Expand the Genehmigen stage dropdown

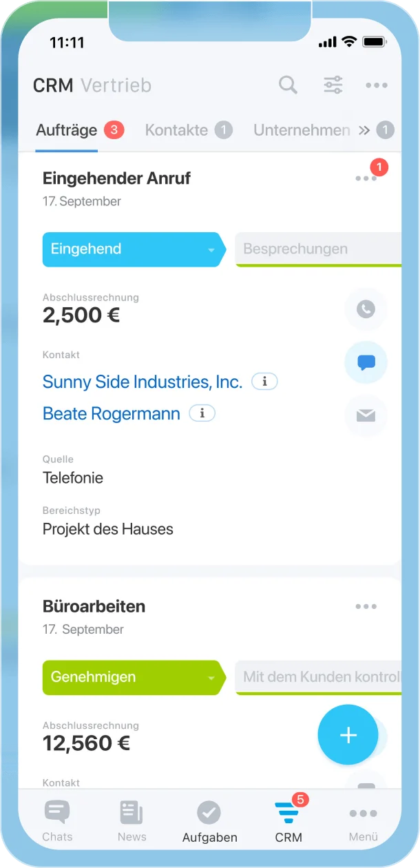point(211,678)
